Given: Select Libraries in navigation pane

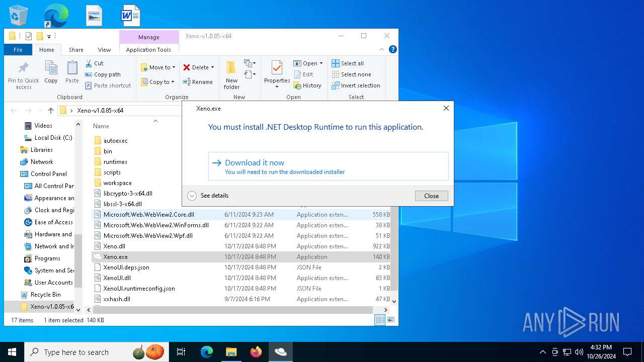Looking at the screenshot, I should click(41, 150).
